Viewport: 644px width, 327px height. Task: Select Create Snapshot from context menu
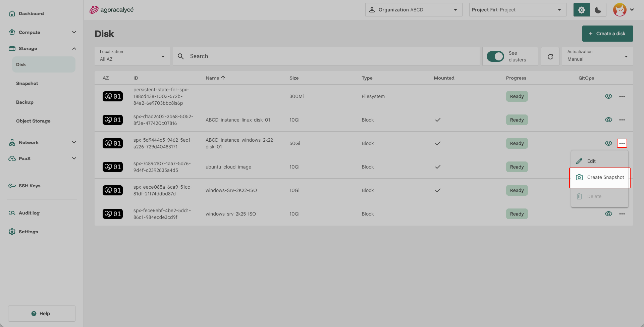click(x=600, y=178)
